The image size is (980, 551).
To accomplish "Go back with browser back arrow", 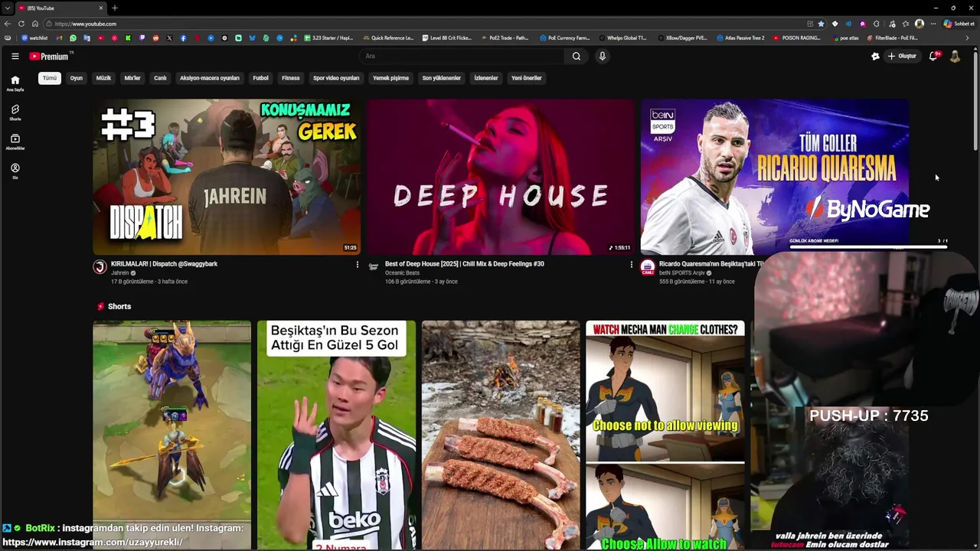I will 8,24.
